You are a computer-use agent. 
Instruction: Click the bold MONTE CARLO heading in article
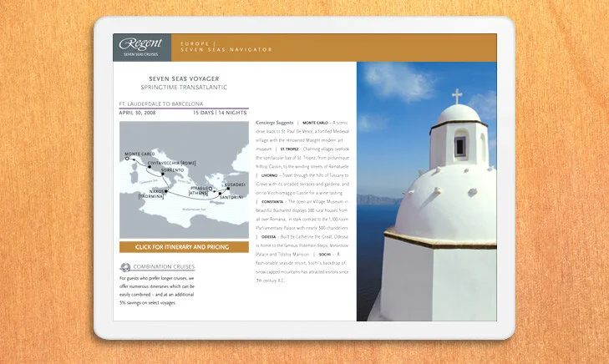(x=316, y=123)
